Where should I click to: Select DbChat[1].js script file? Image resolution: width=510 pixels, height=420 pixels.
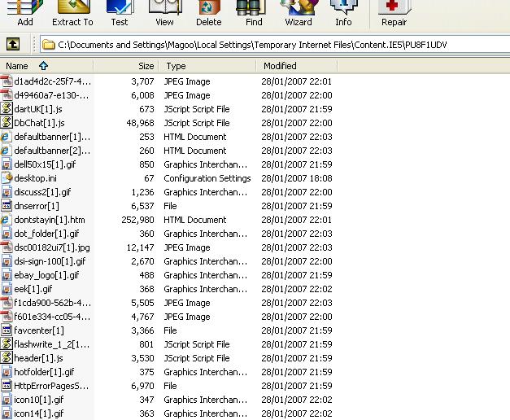40,123
